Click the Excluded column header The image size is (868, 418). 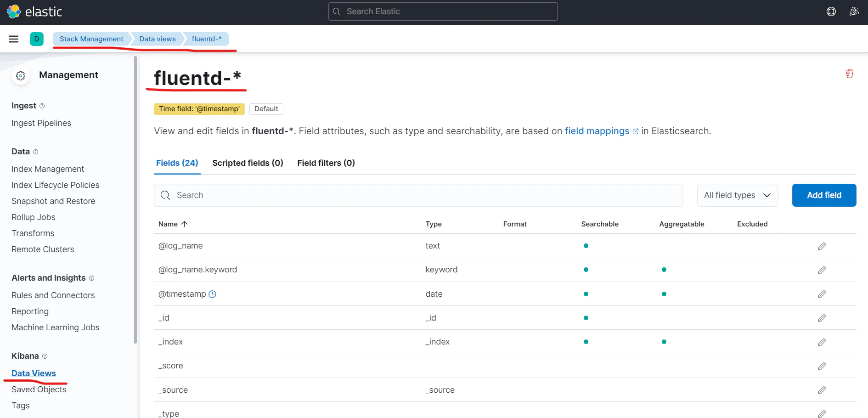pos(752,224)
